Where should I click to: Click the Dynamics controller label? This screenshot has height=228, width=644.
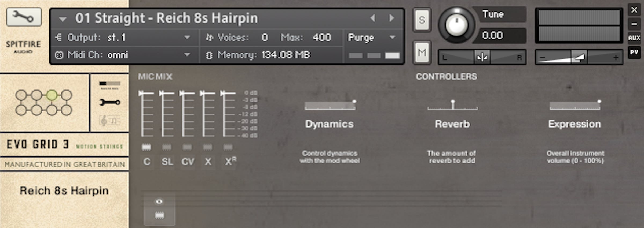tap(329, 124)
